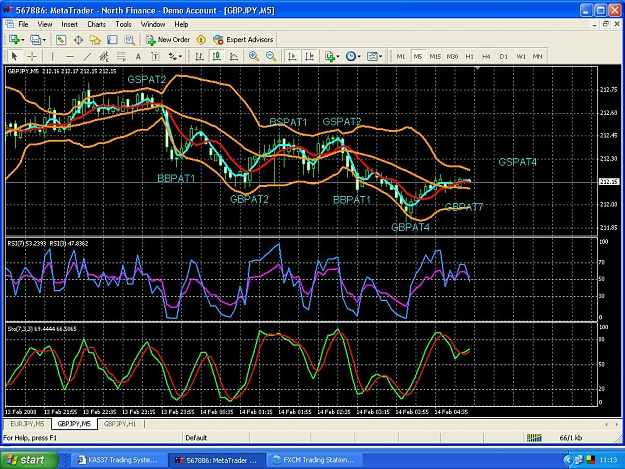Select the GBPJPY,M5 chart tab

point(74,424)
